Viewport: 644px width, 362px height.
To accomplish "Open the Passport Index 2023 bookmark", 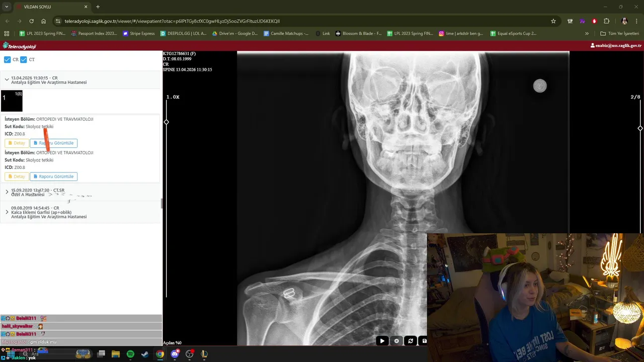I will coord(94,33).
